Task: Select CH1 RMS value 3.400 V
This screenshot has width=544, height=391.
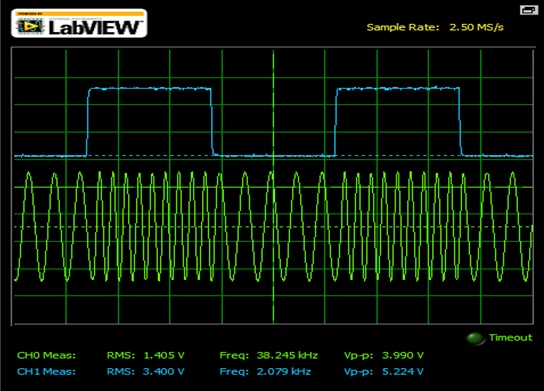Action: click(163, 372)
